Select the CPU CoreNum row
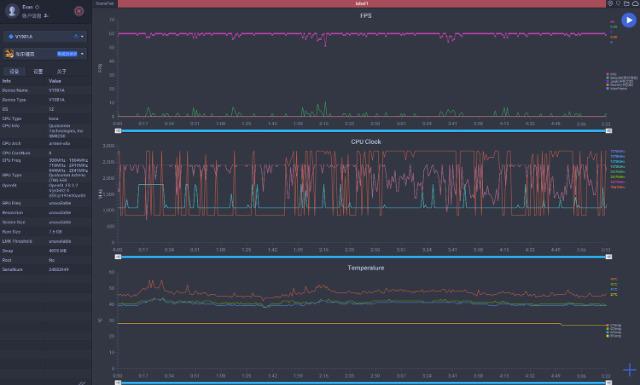Image resolution: width=640 pixels, height=385 pixels. click(45, 153)
